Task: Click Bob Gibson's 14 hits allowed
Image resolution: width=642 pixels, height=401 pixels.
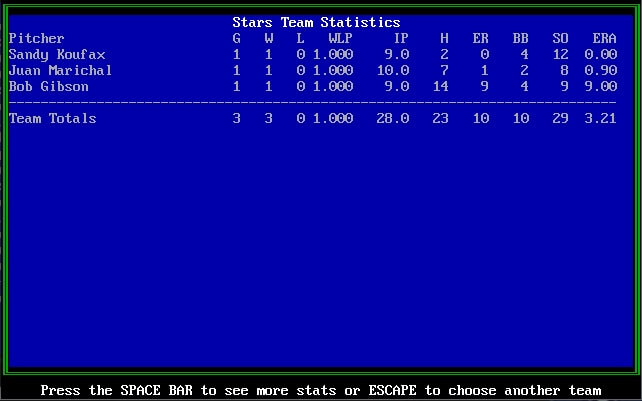Action: point(441,86)
